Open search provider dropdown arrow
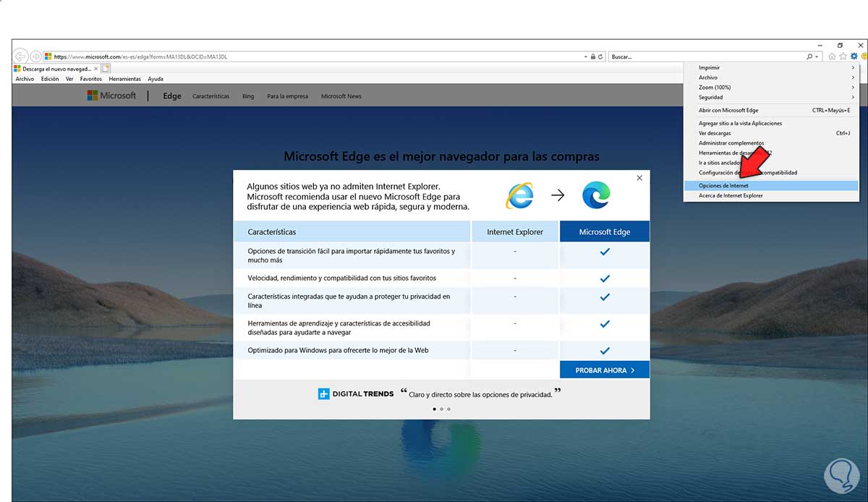This screenshot has height=502, width=868. tap(817, 56)
